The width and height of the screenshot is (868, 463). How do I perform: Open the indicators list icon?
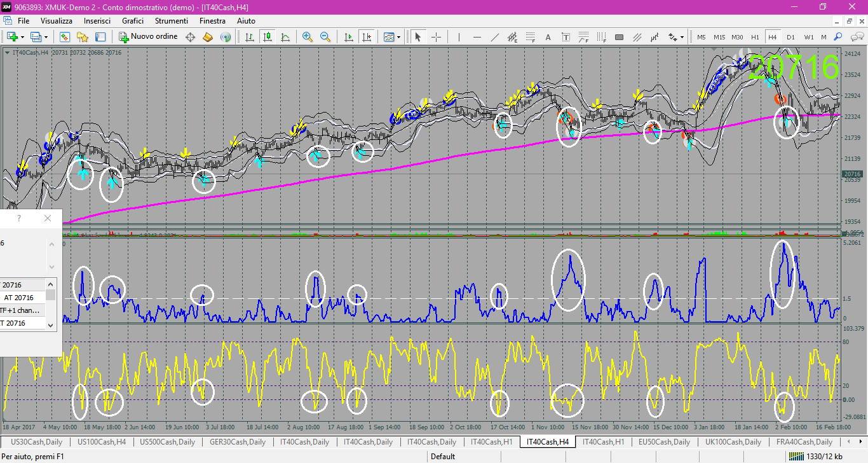coord(388,37)
